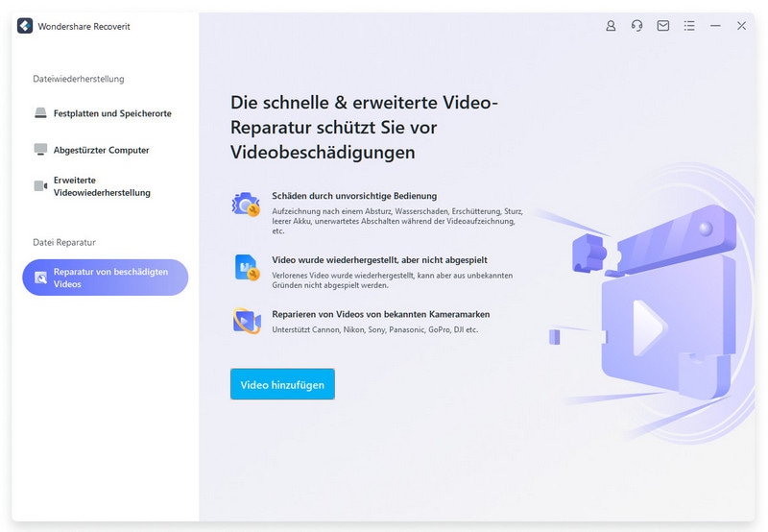Click the Video hinzufügen button
Image resolution: width=768 pixels, height=532 pixels.
[x=282, y=384]
